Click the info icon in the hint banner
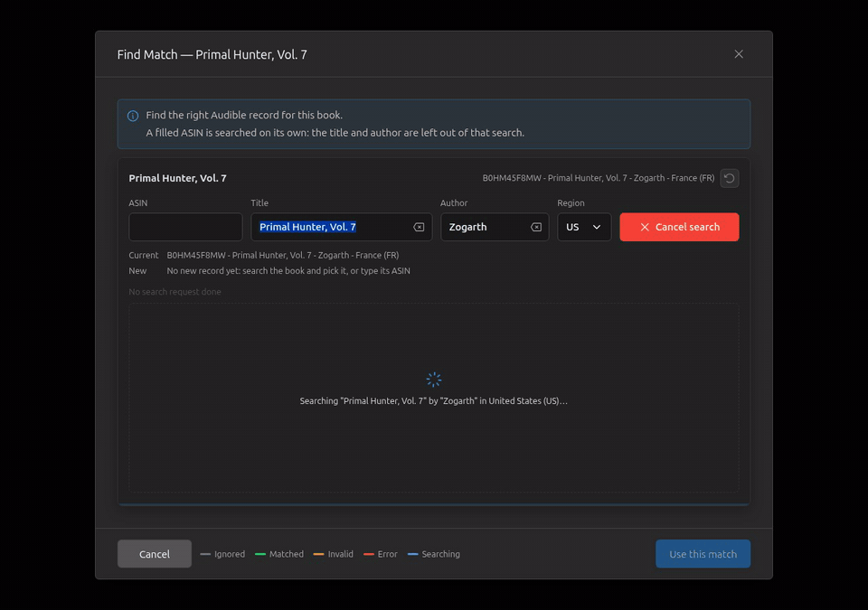868x610 pixels. tap(133, 116)
